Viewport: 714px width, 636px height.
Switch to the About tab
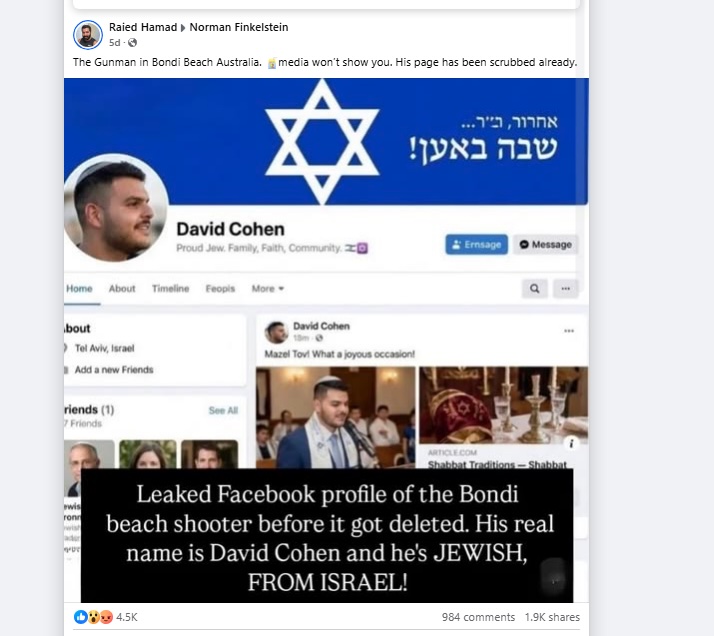(122, 289)
